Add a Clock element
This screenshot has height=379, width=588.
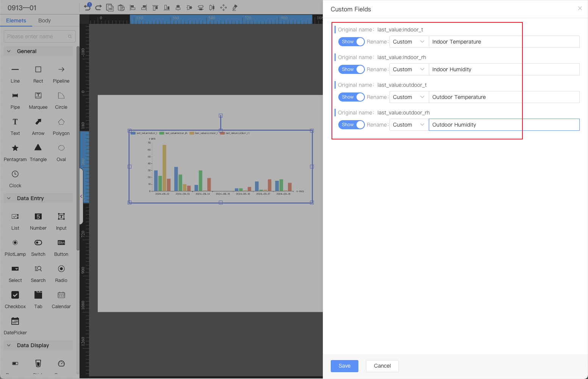click(x=15, y=174)
